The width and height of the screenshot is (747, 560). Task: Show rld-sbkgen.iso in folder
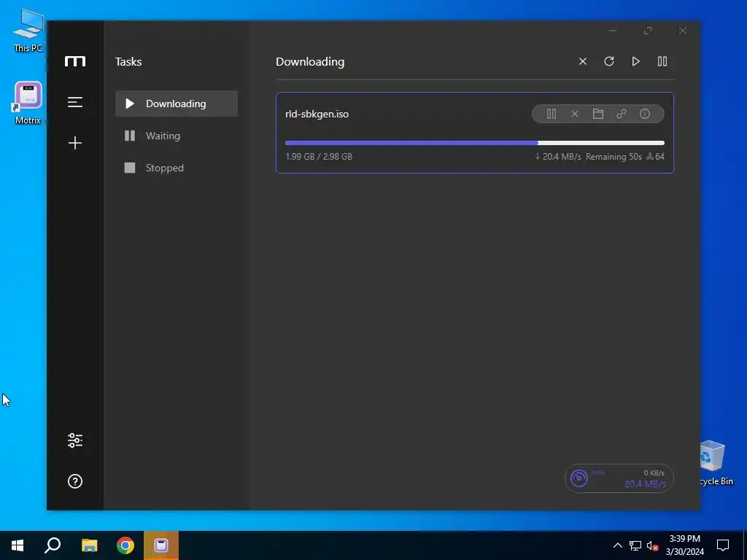(x=598, y=114)
